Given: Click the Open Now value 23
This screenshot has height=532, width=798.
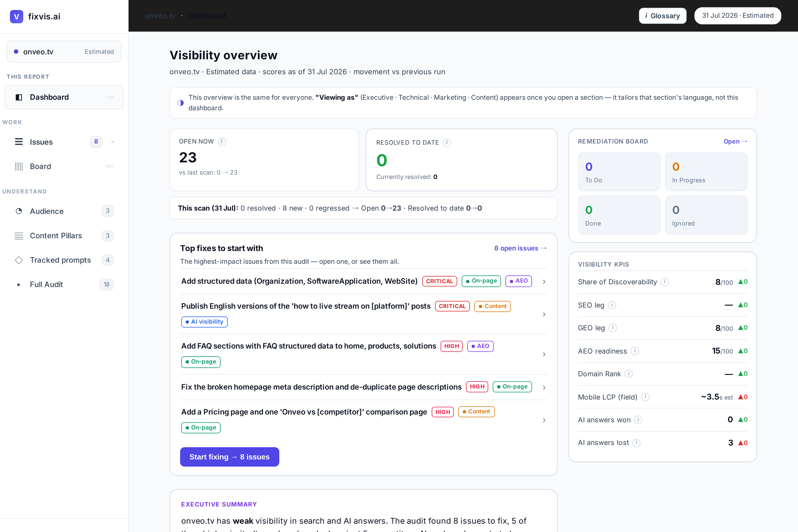Looking at the screenshot, I should pos(188,157).
